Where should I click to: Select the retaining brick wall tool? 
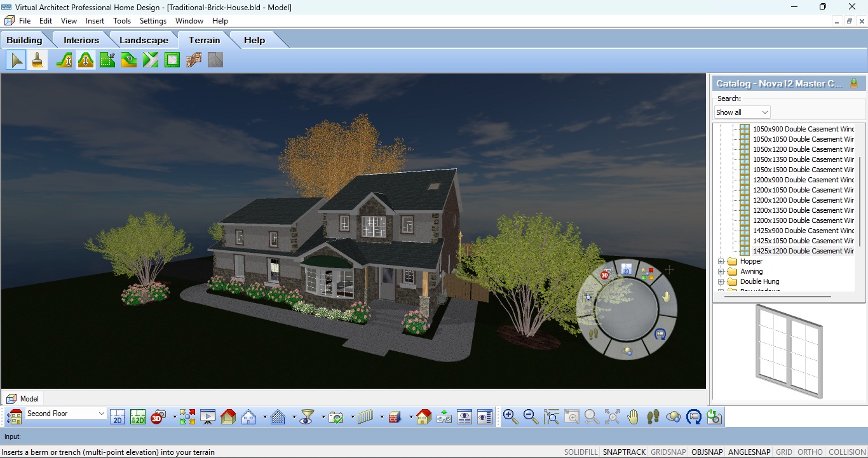click(x=194, y=60)
